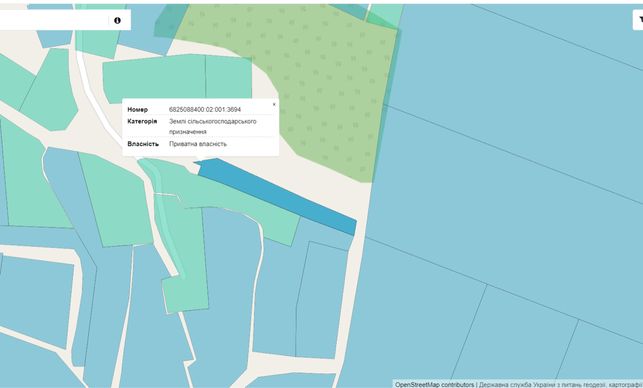Click the Землі сільськогосподарського призначення category text

click(212, 127)
